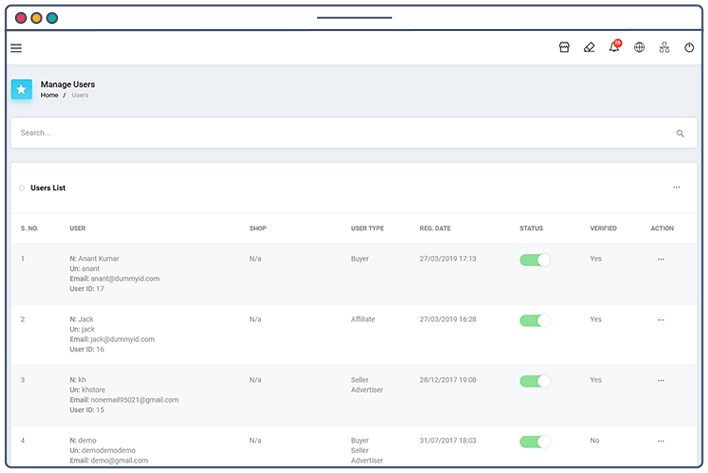The height and width of the screenshot is (473, 708).
Task: Click the Reg. Date column header
Action: (435, 228)
